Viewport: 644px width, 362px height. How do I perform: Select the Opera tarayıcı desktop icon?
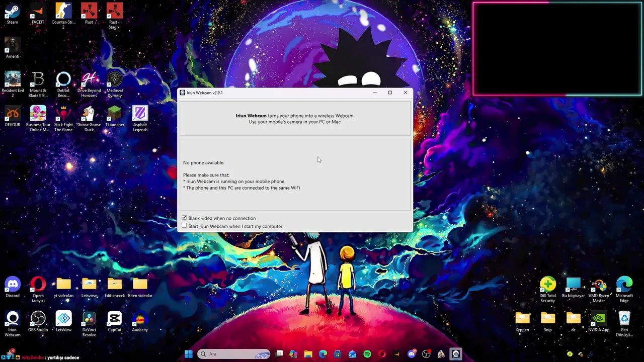point(38,290)
